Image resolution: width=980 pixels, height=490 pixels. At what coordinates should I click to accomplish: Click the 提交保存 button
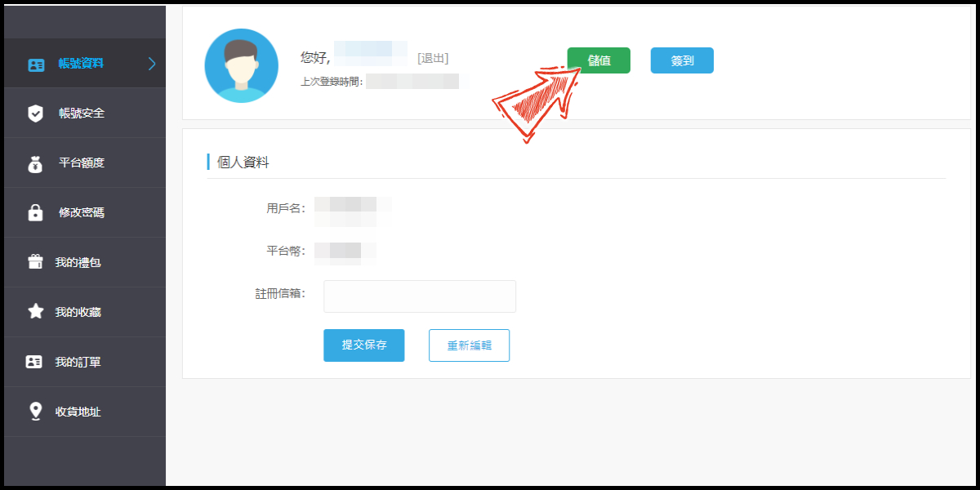click(x=364, y=345)
